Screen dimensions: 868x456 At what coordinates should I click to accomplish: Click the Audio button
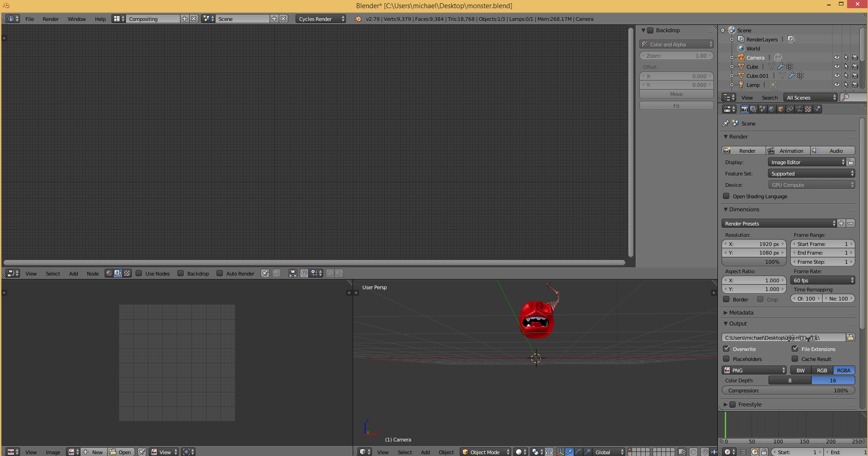pos(833,150)
